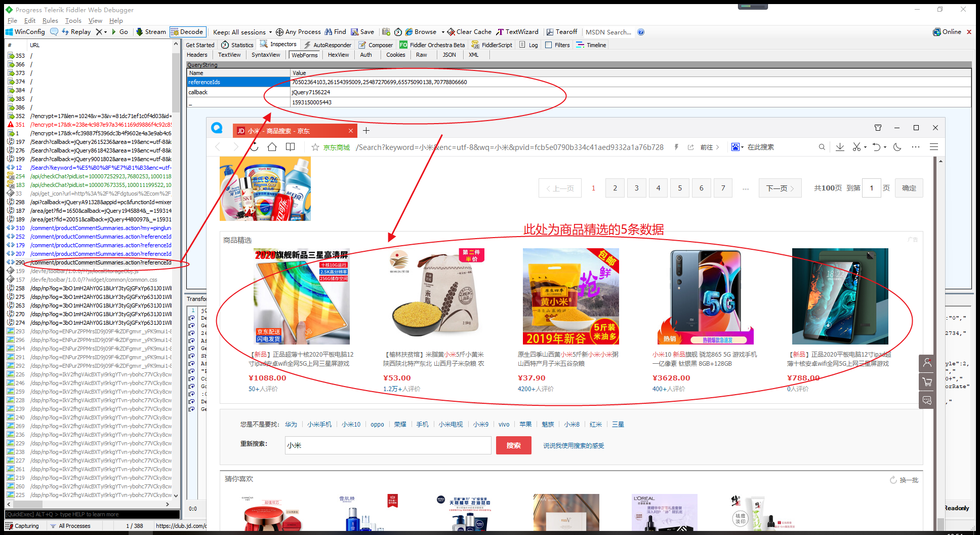This screenshot has height=535, width=980.
Task: Open the Browse dropdown arrow
Action: pyautogui.click(x=443, y=32)
